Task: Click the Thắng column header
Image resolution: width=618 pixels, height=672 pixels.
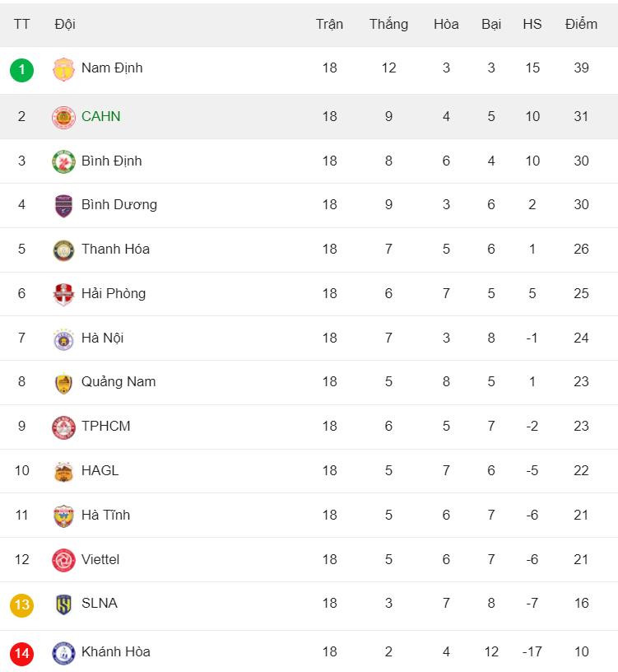Action: tap(388, 24)
